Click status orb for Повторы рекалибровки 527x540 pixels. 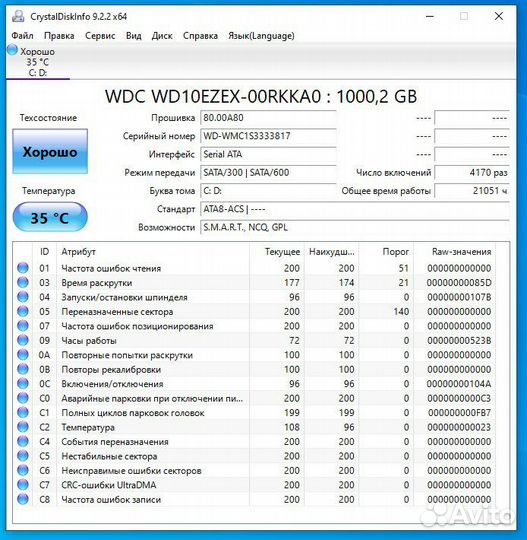23,369
